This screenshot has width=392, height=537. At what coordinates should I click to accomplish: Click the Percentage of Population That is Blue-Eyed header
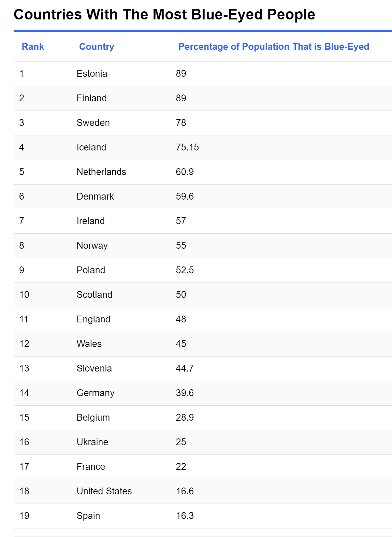[274, 47]
